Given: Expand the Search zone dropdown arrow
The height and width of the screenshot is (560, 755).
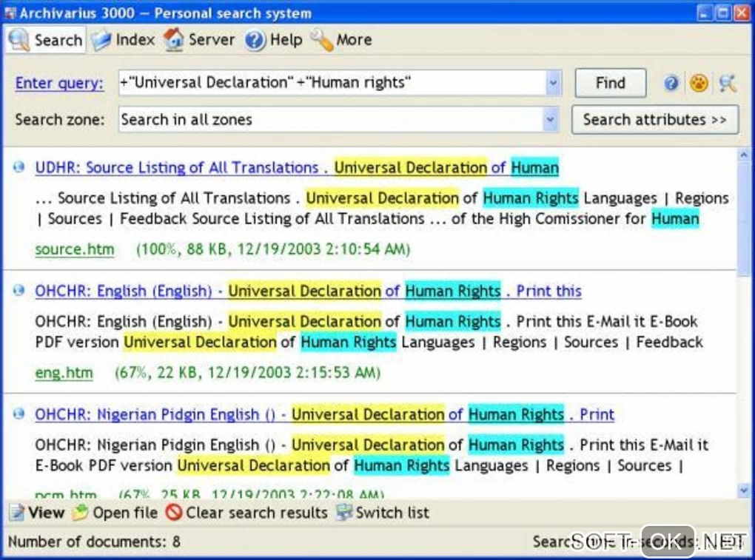Looking at the screenshot, I should coord(551,119).
